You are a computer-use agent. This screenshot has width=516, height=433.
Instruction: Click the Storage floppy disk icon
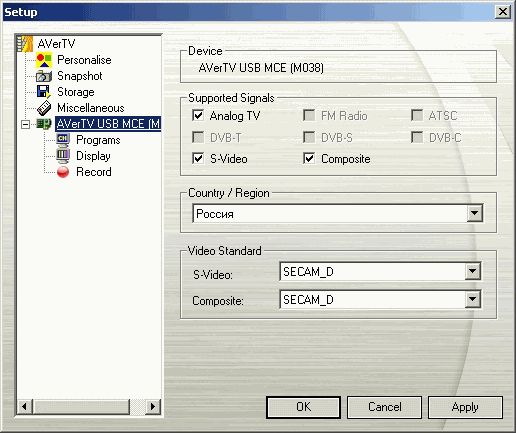pyautogui.click(x=44, y=92)
